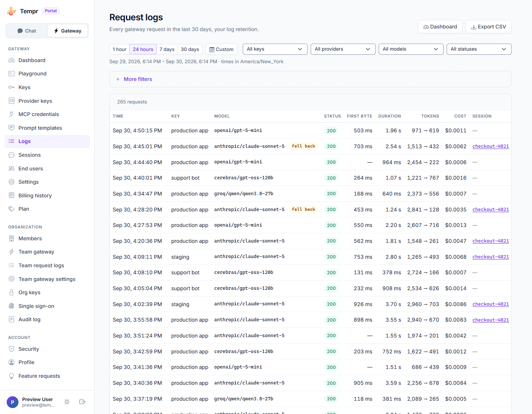This screenshot has height=414, width=532.
Task: Click the Billing history icon
Action: [11, 196]
